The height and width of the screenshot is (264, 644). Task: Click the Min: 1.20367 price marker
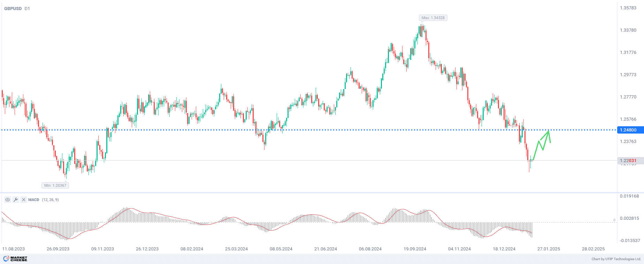[55, 185]
